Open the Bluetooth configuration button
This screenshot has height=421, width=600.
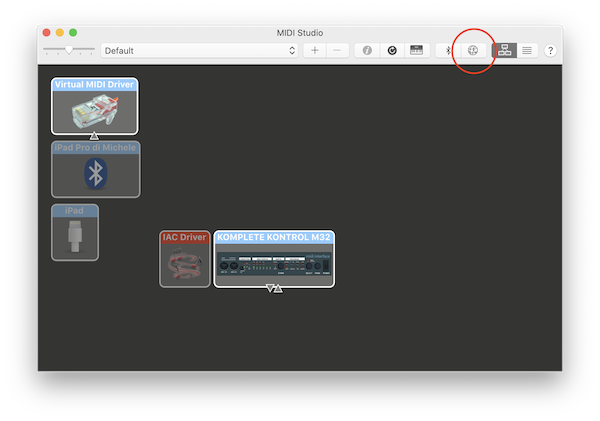click(x=448, y=51)
